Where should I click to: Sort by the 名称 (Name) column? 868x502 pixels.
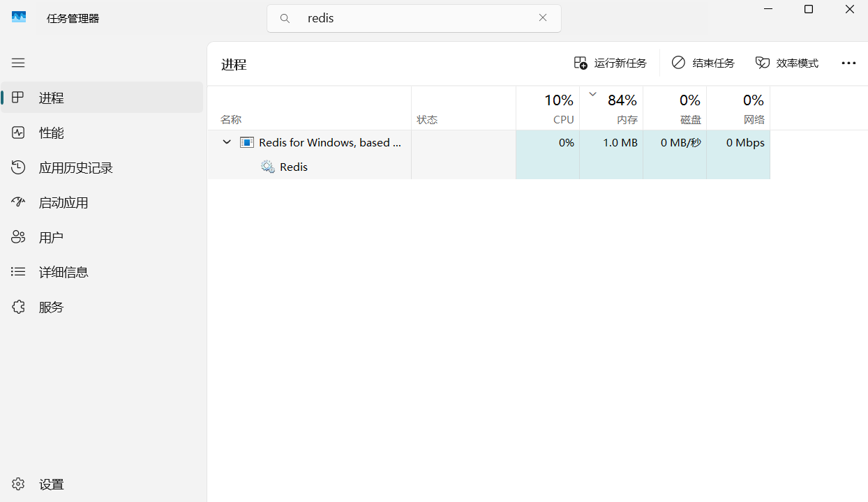(x=309, y=108)
